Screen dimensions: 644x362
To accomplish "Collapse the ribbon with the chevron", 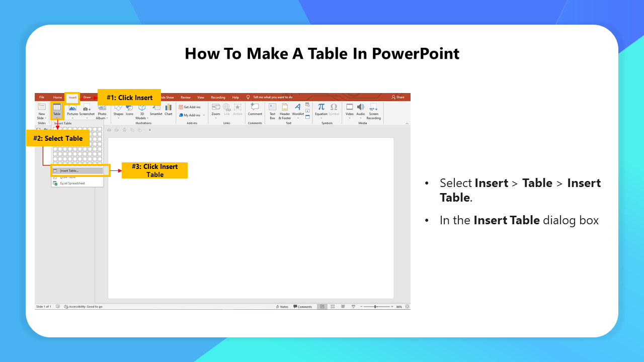I will [x=407, y=123].
